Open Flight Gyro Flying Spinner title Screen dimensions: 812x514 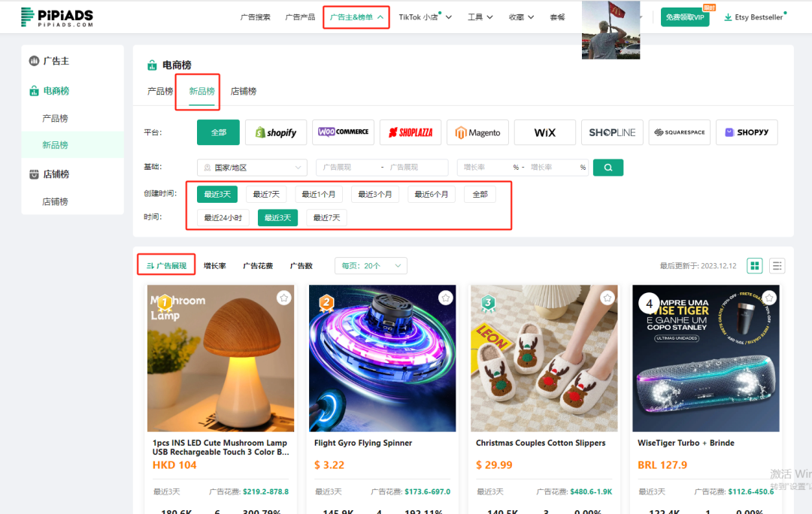point(363,443)
